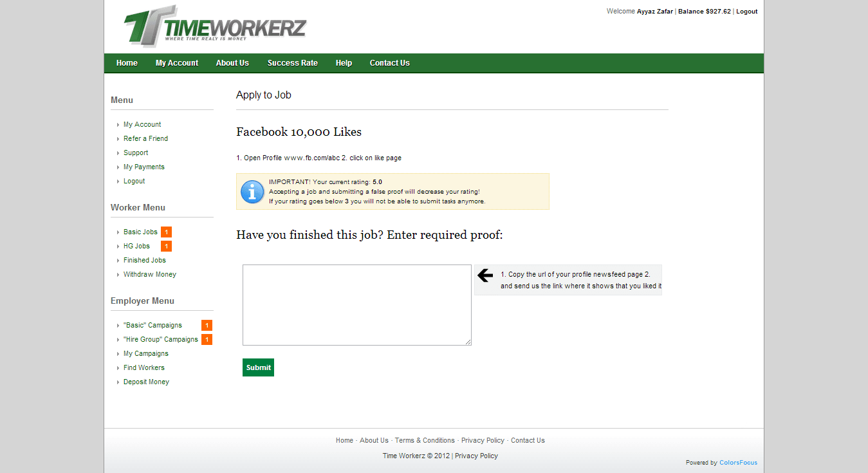Open My Account in the navigation bar
The image size is (868, 473).
[x=177, y=63]
